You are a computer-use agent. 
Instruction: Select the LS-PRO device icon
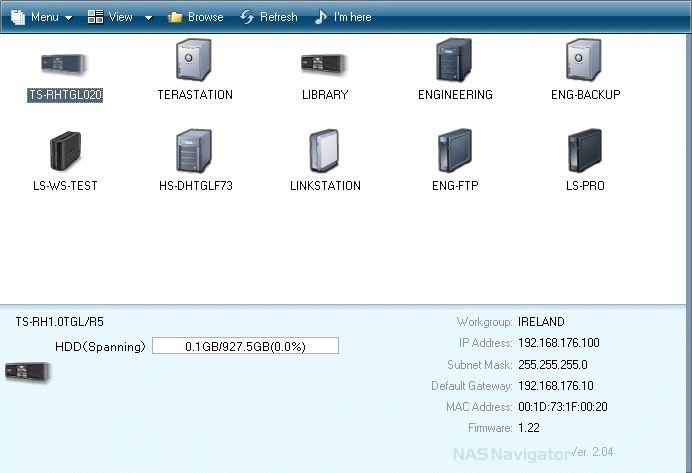click(585, 150)
